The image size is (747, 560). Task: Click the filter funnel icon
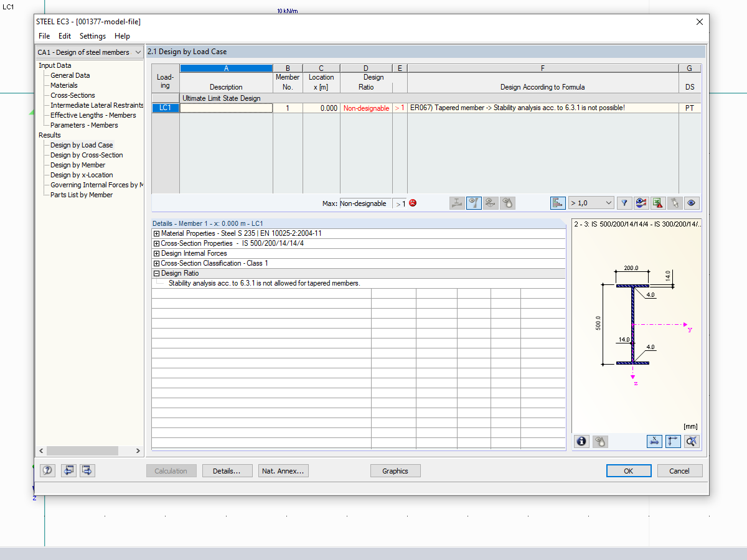click(x=624, y=203)
